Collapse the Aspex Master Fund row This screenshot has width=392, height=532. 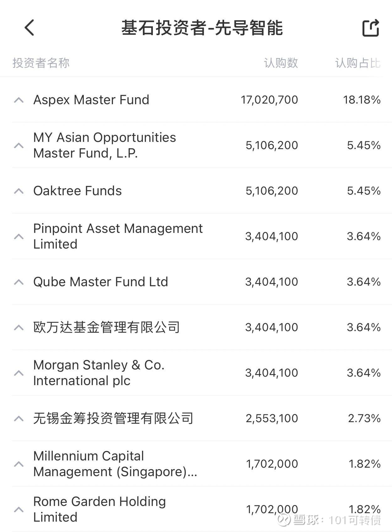(19, 100)
